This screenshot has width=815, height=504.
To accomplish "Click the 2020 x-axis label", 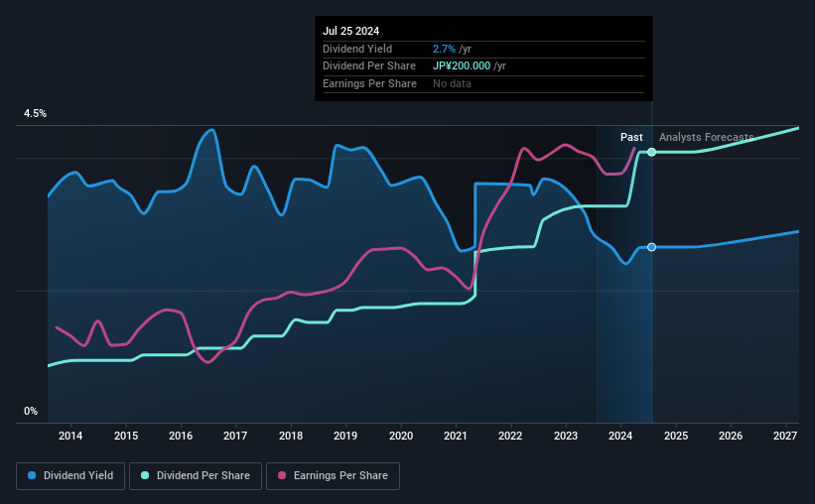I will tap(401, 436).
